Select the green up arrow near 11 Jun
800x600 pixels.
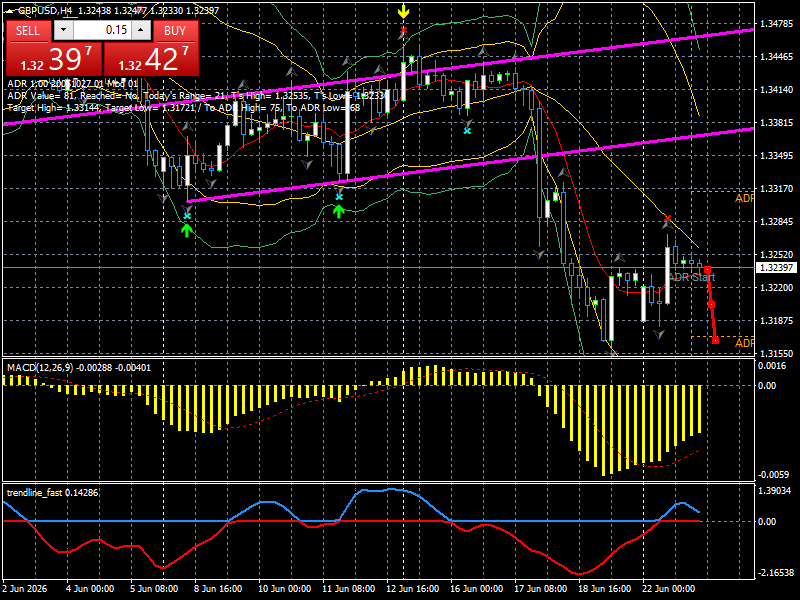(339, 211)
